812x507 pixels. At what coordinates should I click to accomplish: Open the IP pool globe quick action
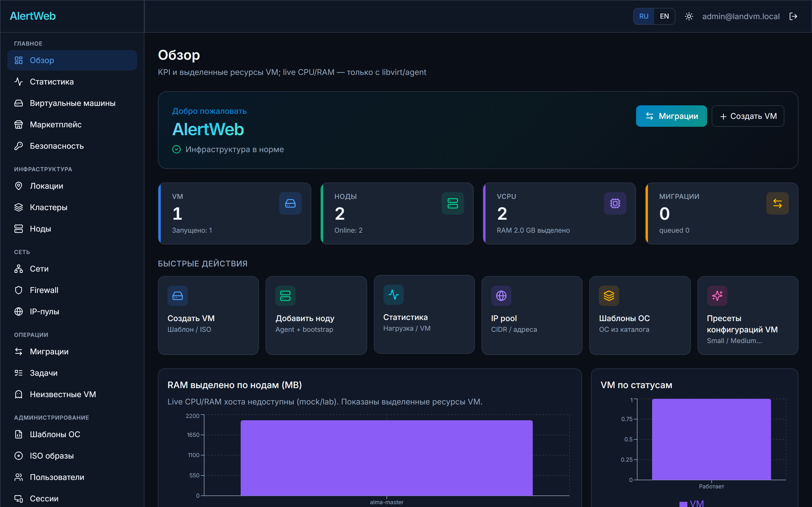point(501,296)
